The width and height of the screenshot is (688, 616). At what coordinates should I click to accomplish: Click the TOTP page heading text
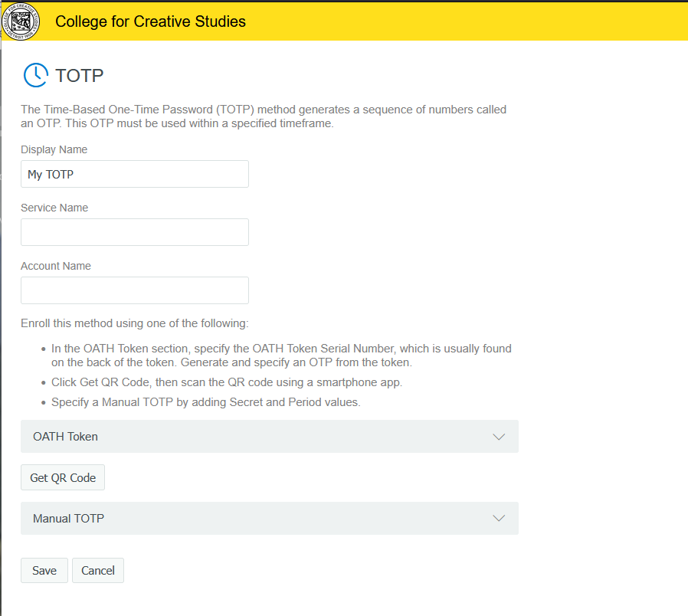pos(80,75)
